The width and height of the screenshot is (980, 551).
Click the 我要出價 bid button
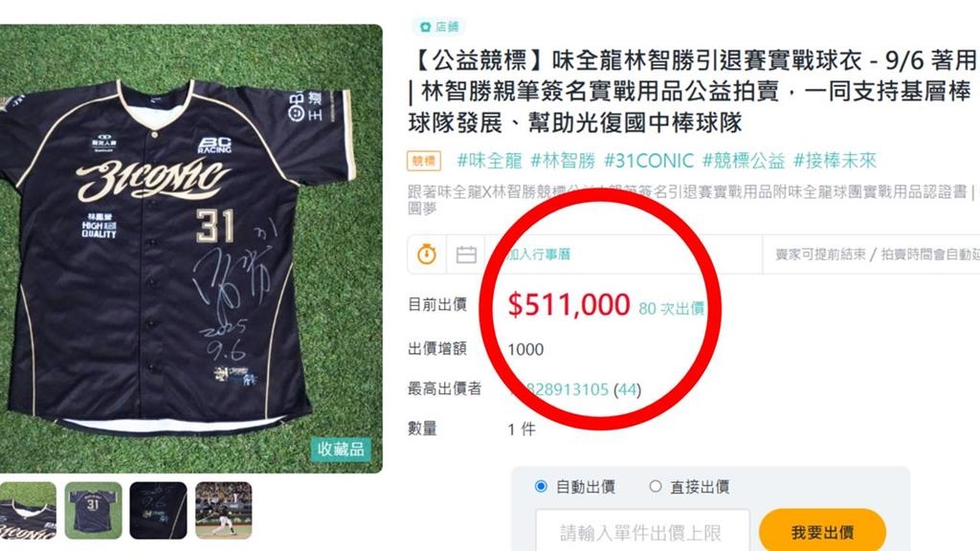coord(822,532)
